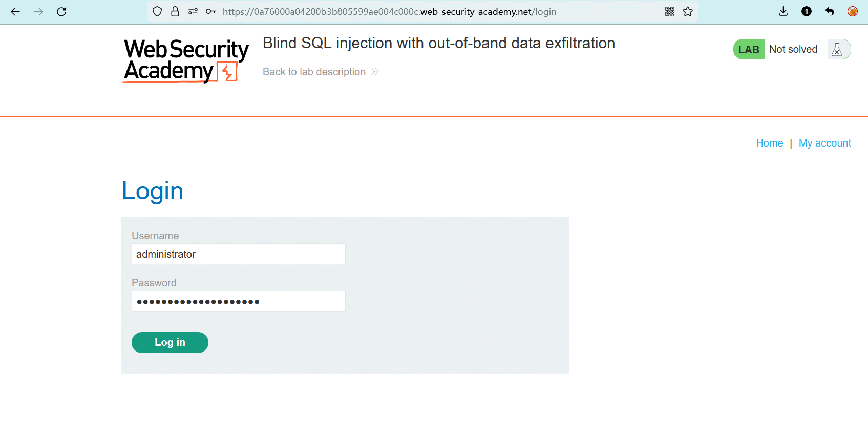Screen dimensions: 868x433
Task: Click the saved password key icon
Action: [x=210, y=12]
